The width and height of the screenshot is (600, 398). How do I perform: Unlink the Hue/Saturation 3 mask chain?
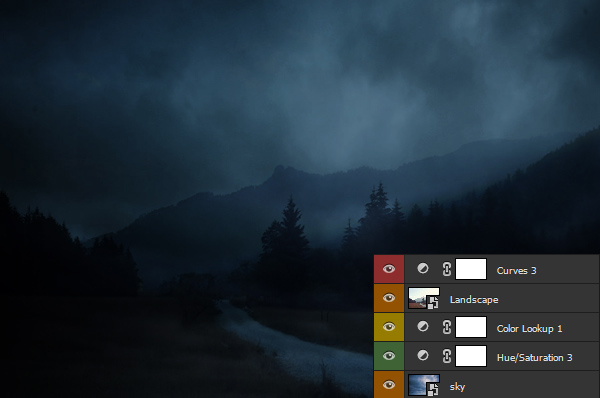pyautogui.click(x=447, y=356)
